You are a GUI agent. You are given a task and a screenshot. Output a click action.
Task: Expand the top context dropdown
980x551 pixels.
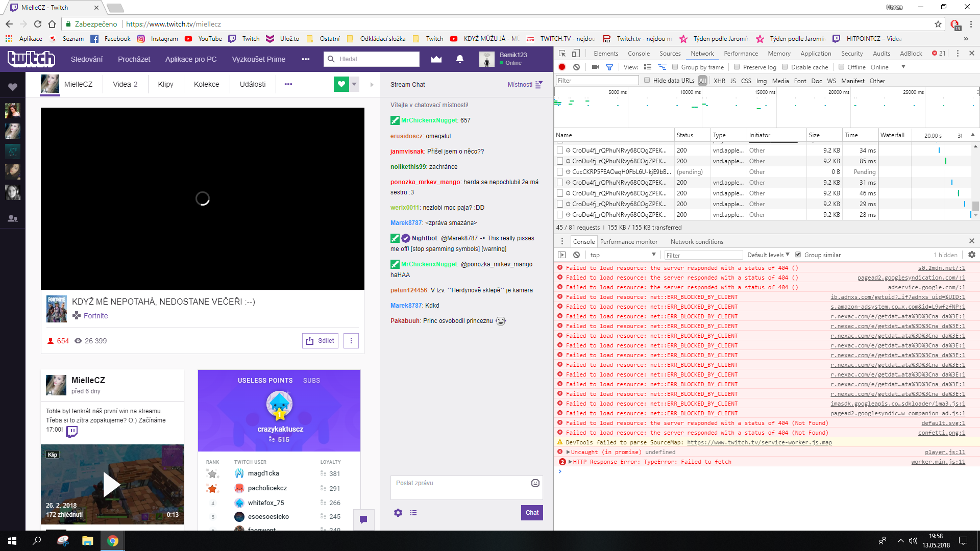[623, 255]
